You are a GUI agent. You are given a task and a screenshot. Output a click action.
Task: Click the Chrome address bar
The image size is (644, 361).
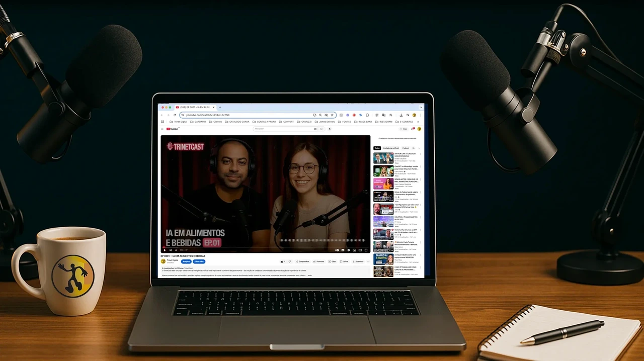click(x=258, y=115)
